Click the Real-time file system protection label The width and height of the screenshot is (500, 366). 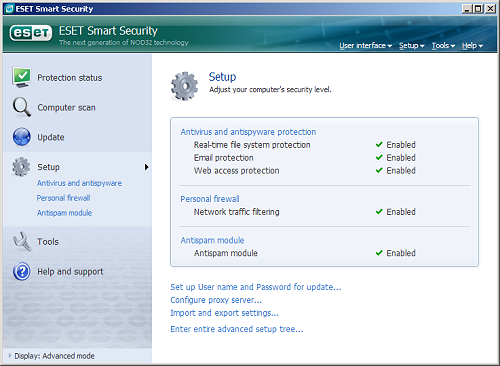[x=252, y=145]
